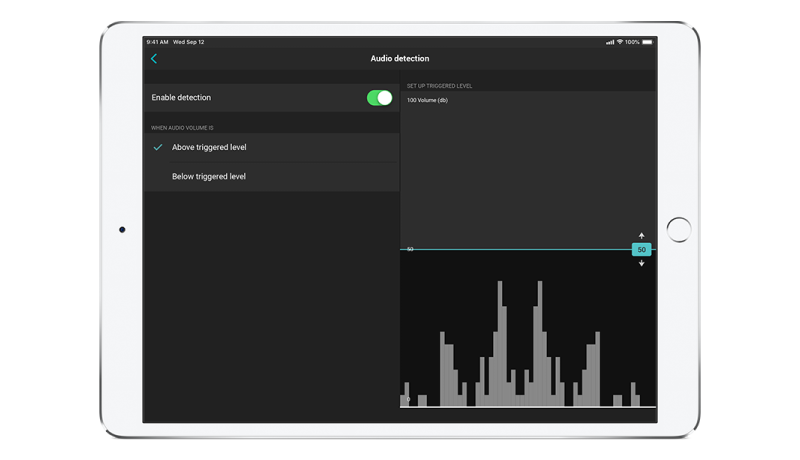Select Above triggered level option
The image size is (800, 460).
(209, 147)
